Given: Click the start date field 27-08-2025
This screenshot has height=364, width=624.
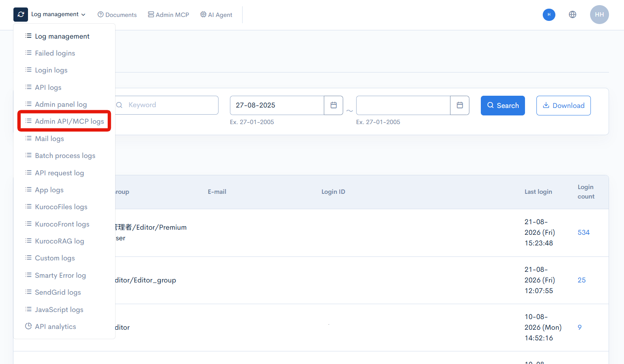Looking at the screenshot, I should (277, 105).
